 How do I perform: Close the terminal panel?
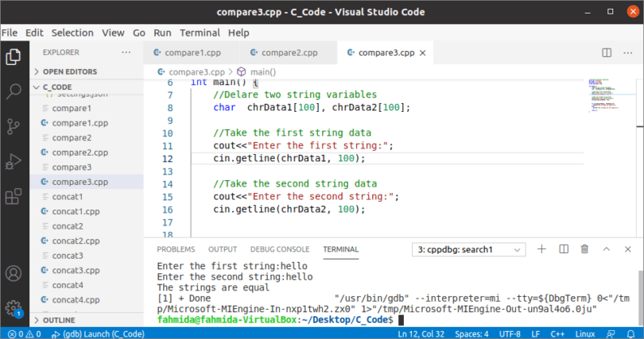[627, 249]
